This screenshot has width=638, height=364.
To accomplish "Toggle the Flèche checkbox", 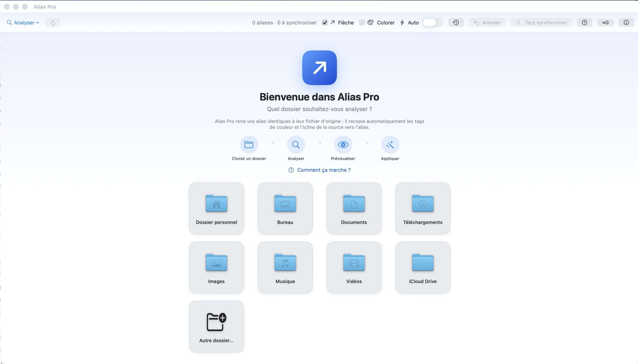I will [x=325, y=22].
